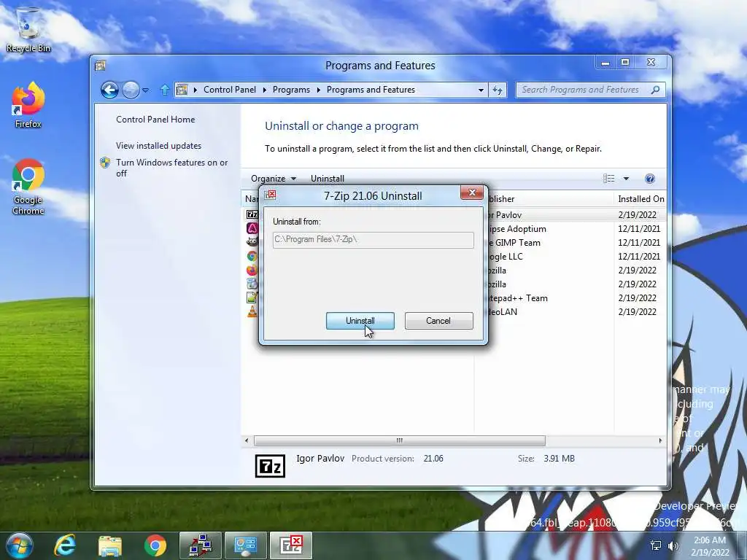Click the Uninstall from path field
The image size is (747, 560).
tap(373, 239)
